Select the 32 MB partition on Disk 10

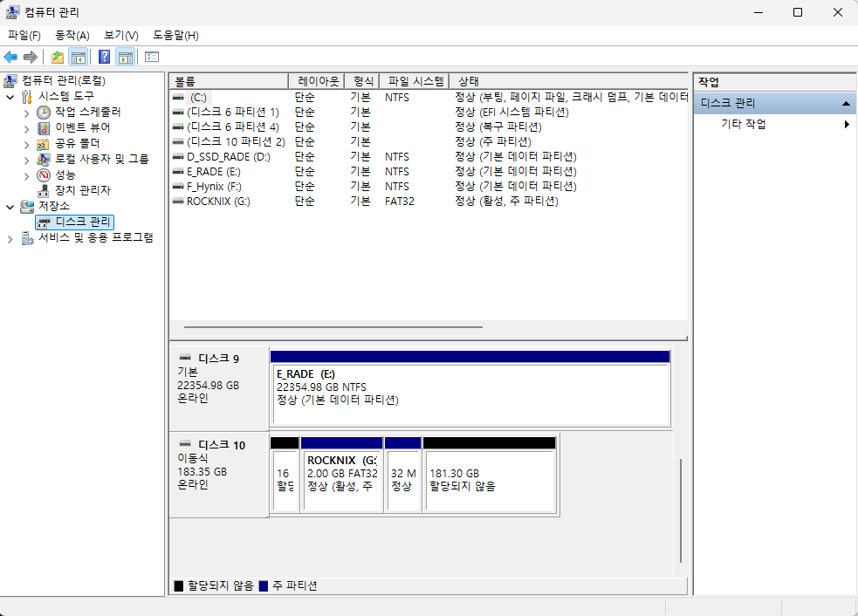pyautogui.click(x=402, y=475)
